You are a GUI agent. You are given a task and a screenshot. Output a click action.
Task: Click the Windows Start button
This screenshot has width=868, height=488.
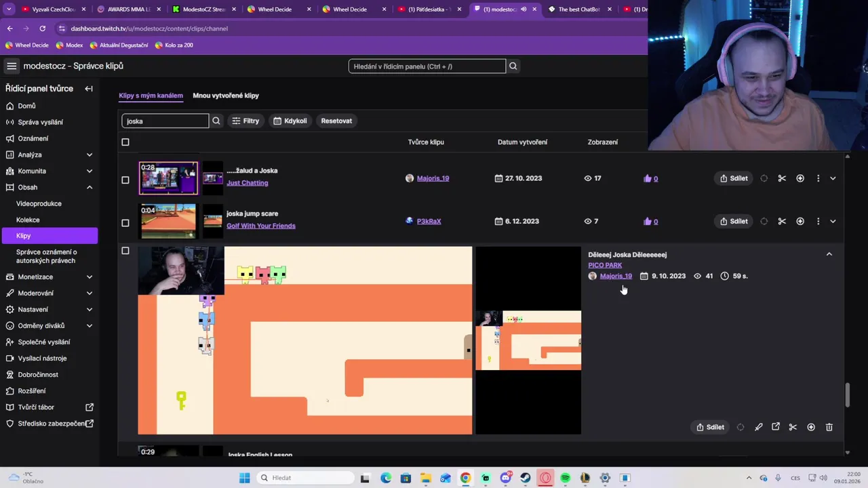pos(245,478)
